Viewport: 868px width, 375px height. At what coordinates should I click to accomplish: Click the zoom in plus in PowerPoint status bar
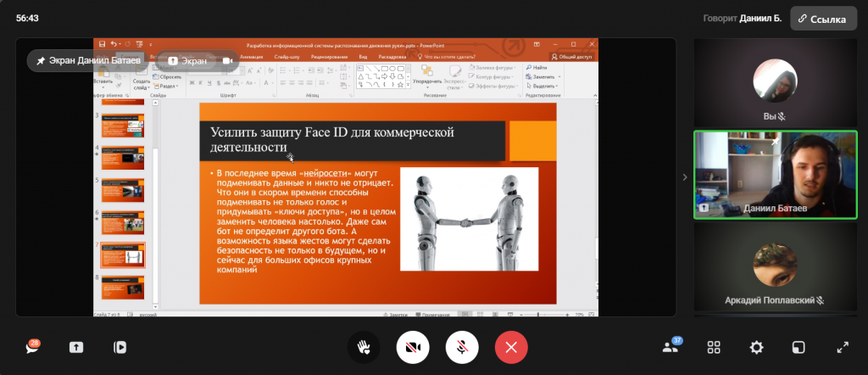pos(567,315)
